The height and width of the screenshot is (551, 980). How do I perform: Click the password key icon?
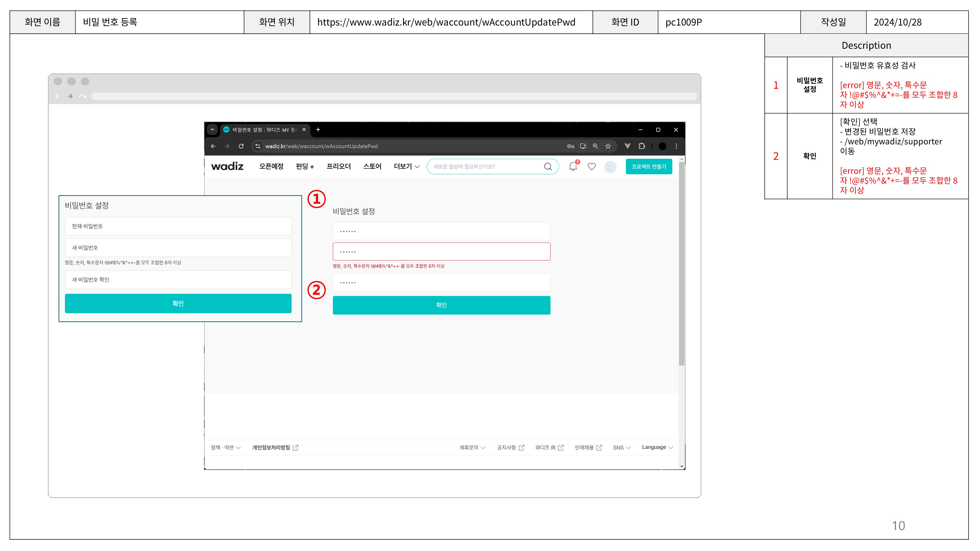tap(570, 146)
